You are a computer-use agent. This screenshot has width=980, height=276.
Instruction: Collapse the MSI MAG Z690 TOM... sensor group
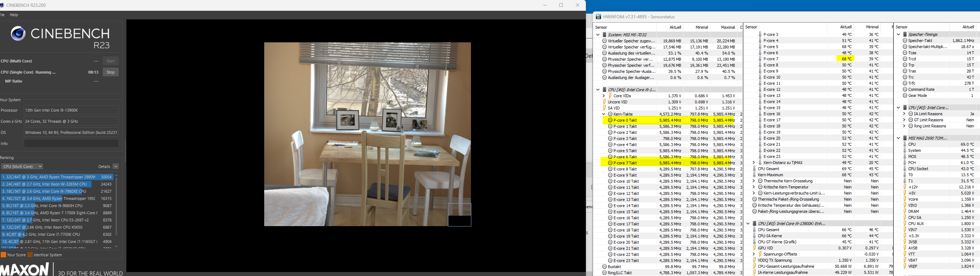[899, 138]
